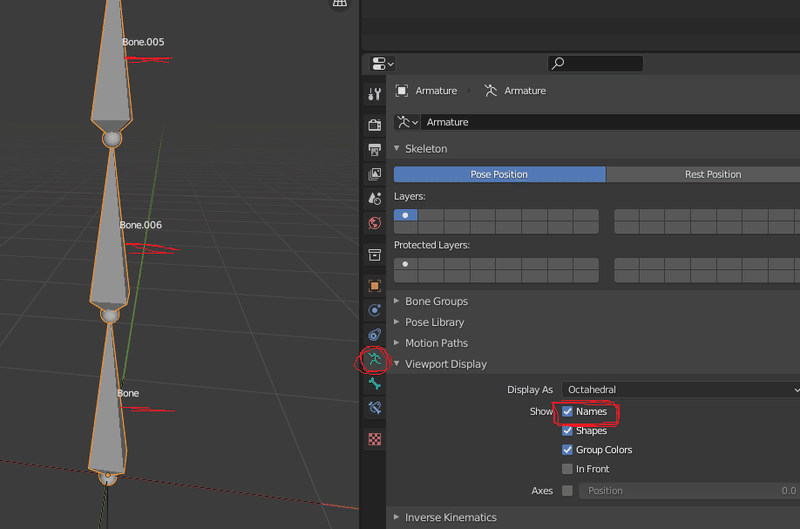Open the Collection properties tab
The height and width of the screenshot is (529, 800).
pos(374,255)
